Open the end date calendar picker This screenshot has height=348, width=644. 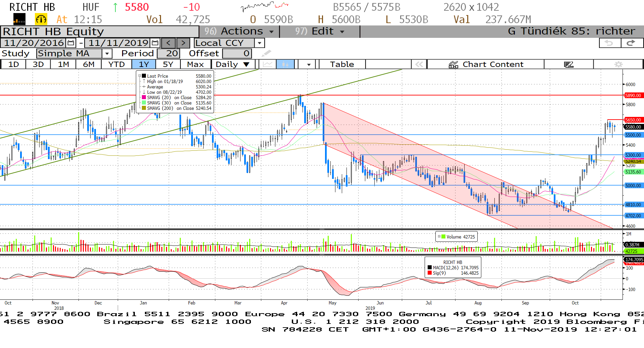coord(155,43)
